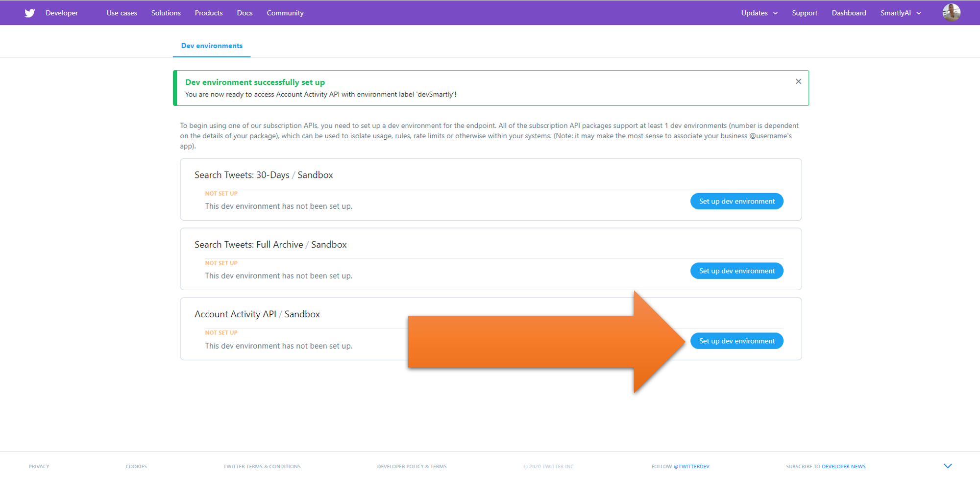Image resolution: width=980 pixels, height=479 pixels.
Task: Click the Twitter bird logo
Action: pos(30,13)
